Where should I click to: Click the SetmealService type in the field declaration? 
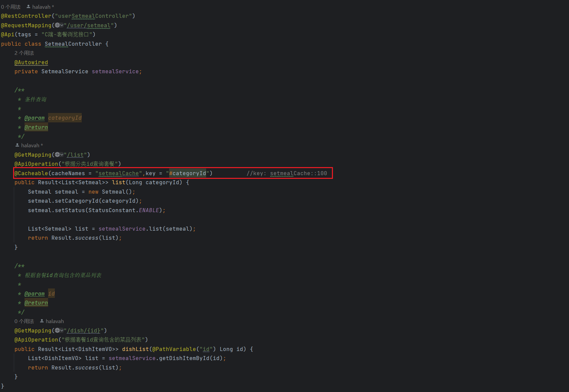[x=65, y=72]
